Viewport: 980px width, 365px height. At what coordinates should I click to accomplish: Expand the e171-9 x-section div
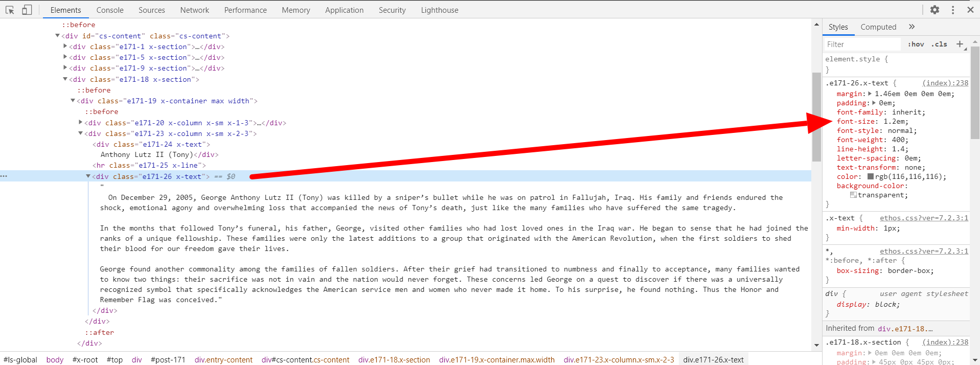pyautogui.click(x=65, y=67)
